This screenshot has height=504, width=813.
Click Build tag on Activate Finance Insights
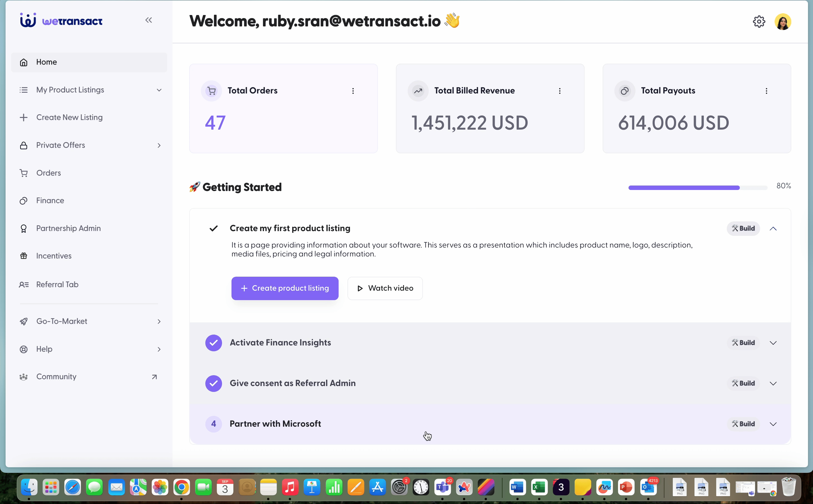[743, 343]
